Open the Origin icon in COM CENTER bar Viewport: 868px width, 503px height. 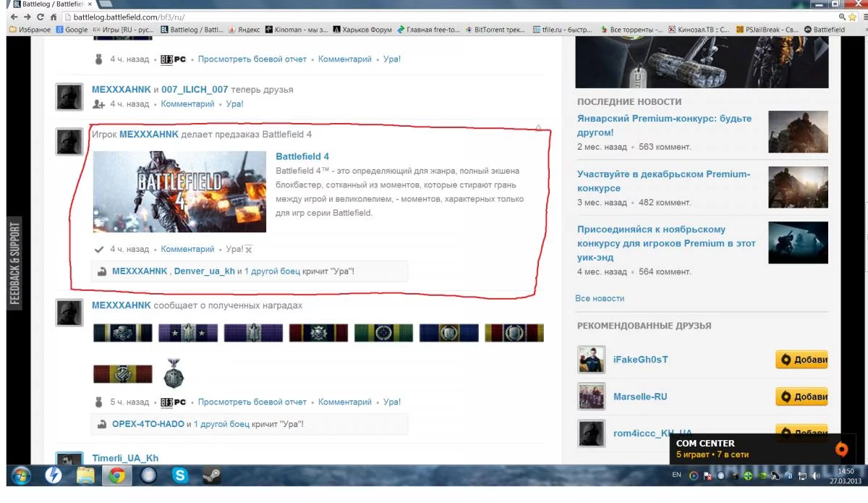(x=841, y=449)
